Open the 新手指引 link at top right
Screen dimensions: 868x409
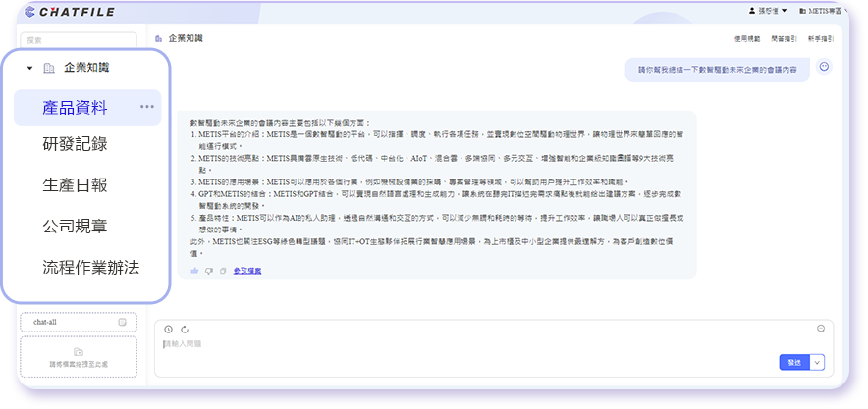click(820, 38)
